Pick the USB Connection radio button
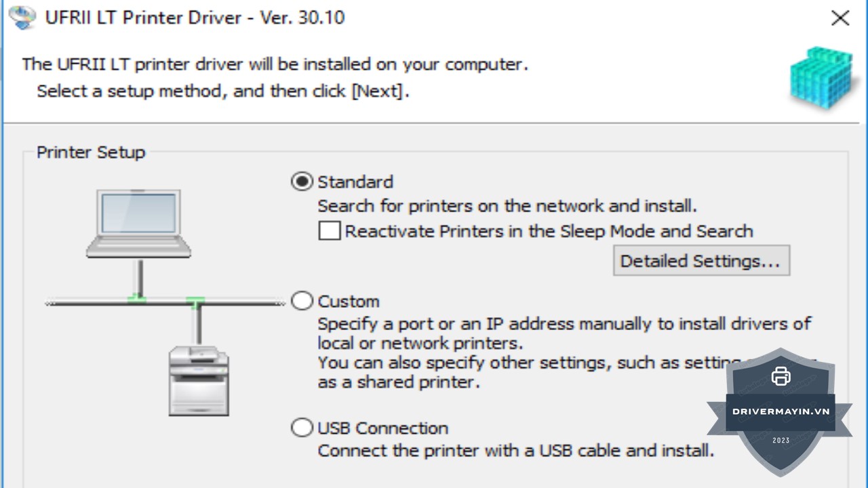The height and width of the screenshot is (488, 868). point(302,428)
